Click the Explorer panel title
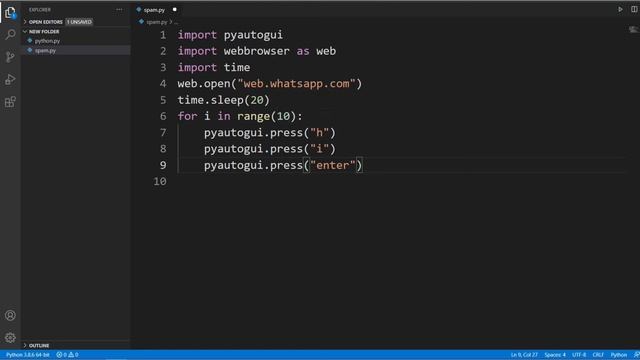640x360 pixels. 40,9
